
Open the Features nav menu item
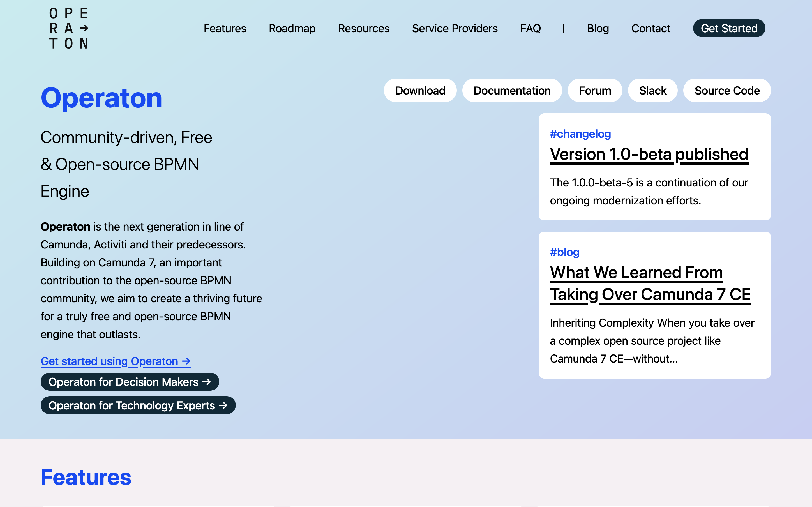click(225, 29)
